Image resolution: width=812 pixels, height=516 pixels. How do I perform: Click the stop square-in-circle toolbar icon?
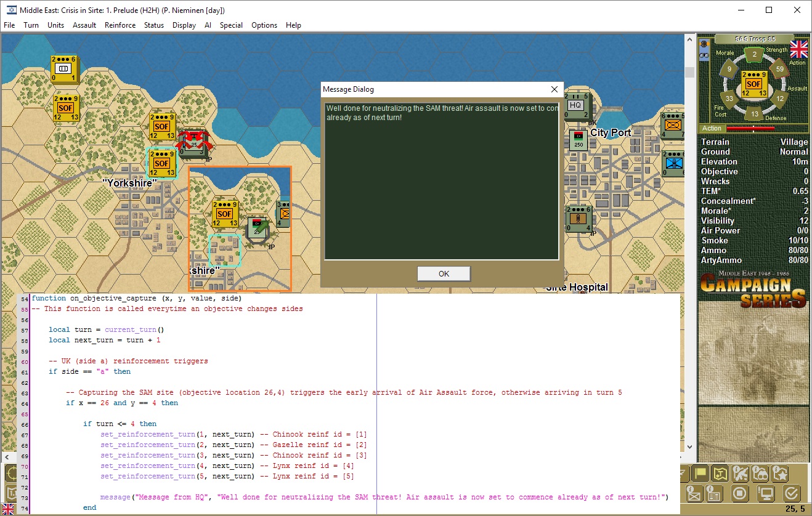click(740, 494)
